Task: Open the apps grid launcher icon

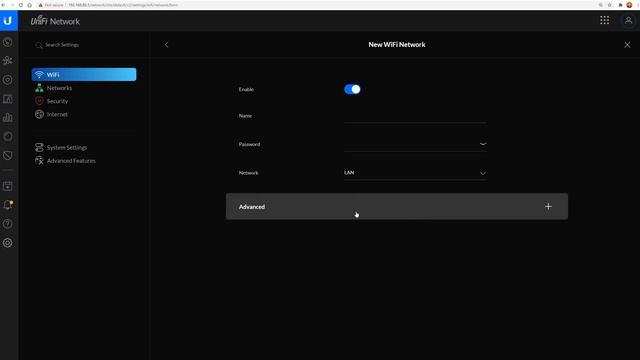Action: click(604, 20)
